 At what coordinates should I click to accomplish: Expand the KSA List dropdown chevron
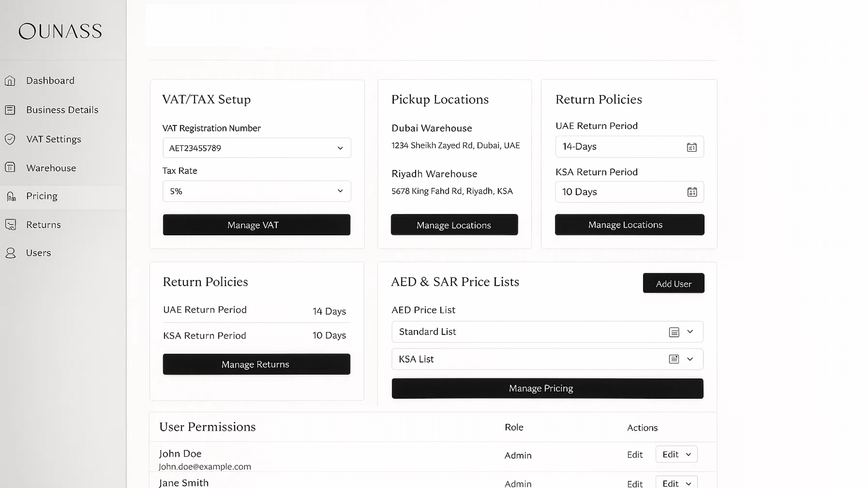(x=690, y=359)
